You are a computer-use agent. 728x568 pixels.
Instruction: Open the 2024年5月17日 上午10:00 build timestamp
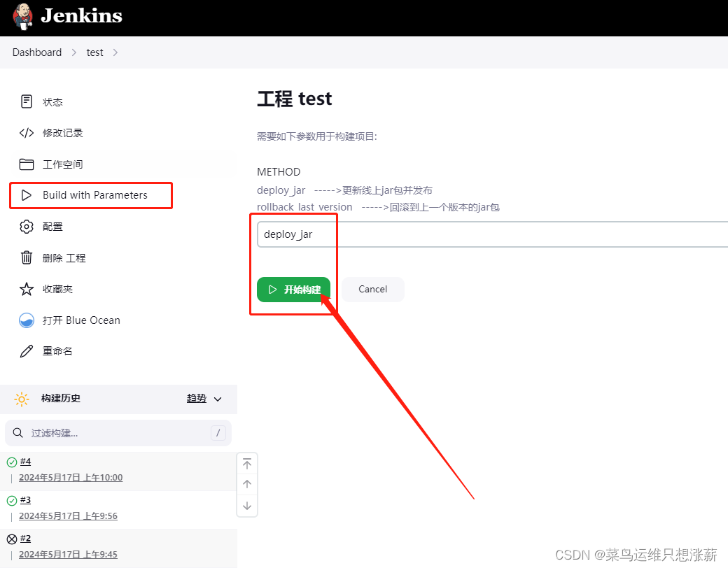[x=71, y=478]
